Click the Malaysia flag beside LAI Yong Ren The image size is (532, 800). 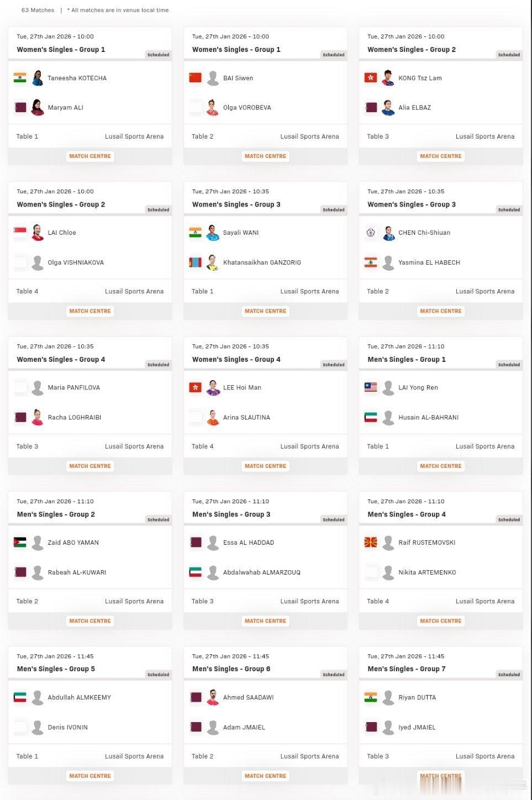click(371, 387)
